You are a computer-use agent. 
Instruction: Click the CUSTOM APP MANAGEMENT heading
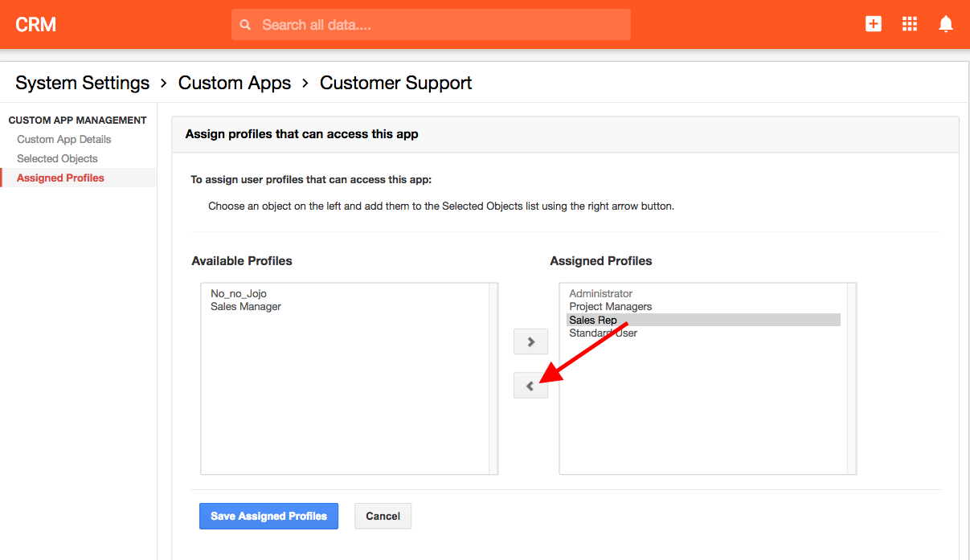pyautogui.click(x=78, y=121)
